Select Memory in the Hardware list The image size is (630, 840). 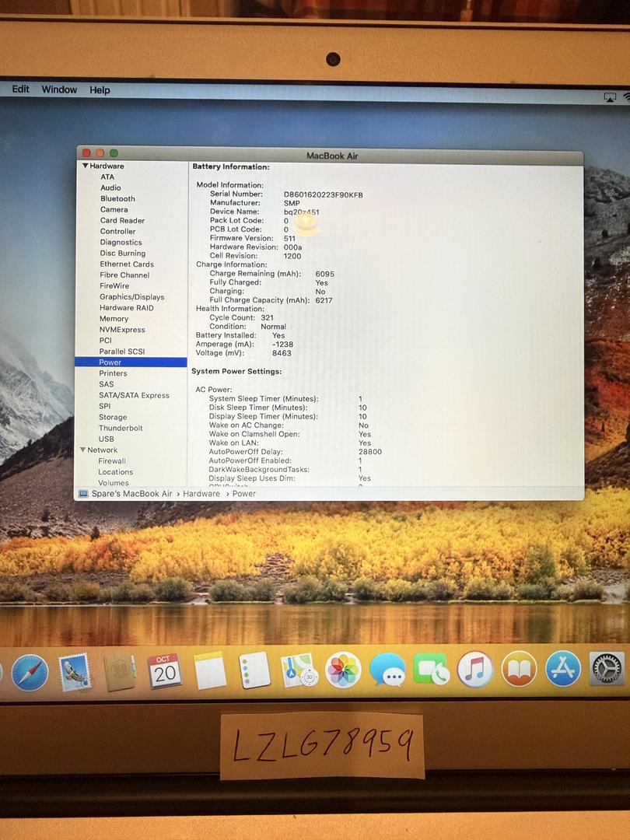click(x=114, y=319)
